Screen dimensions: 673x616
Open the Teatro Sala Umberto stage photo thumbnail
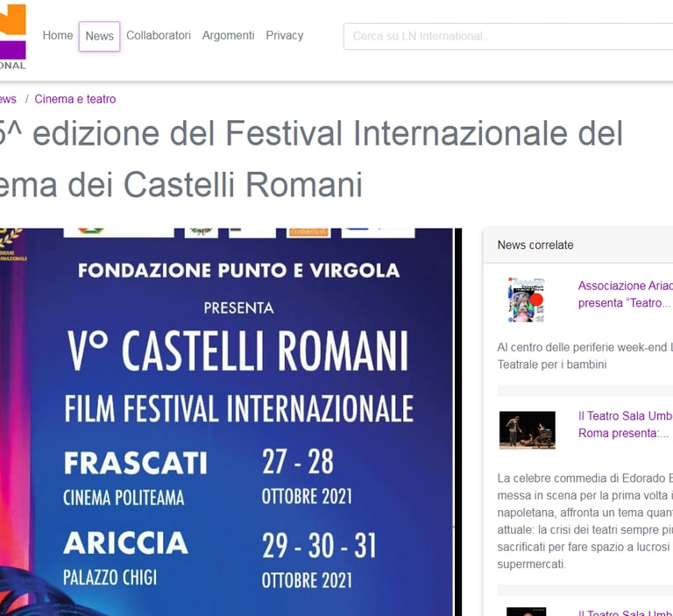527,430
